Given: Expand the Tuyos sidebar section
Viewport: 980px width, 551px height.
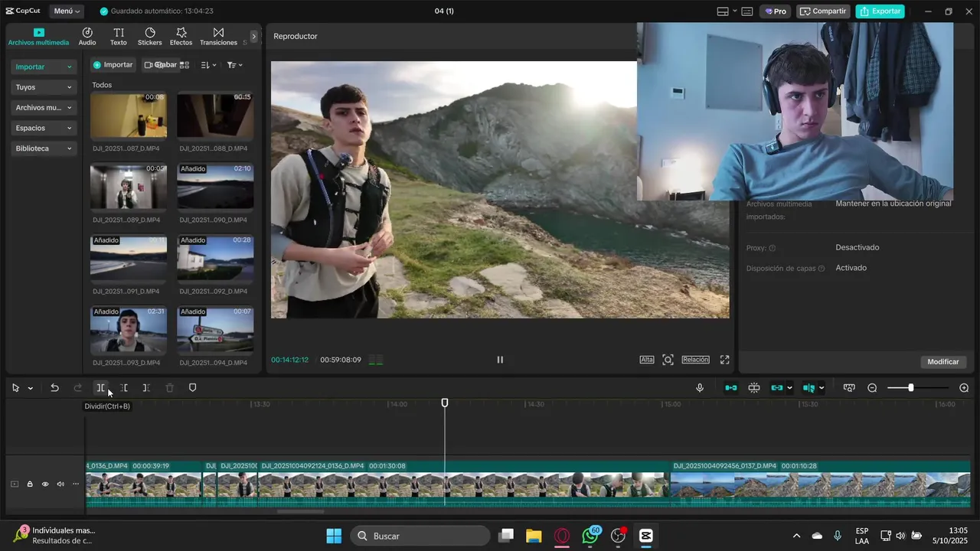Looking at the screenshot, I should [x=44, y=87].
